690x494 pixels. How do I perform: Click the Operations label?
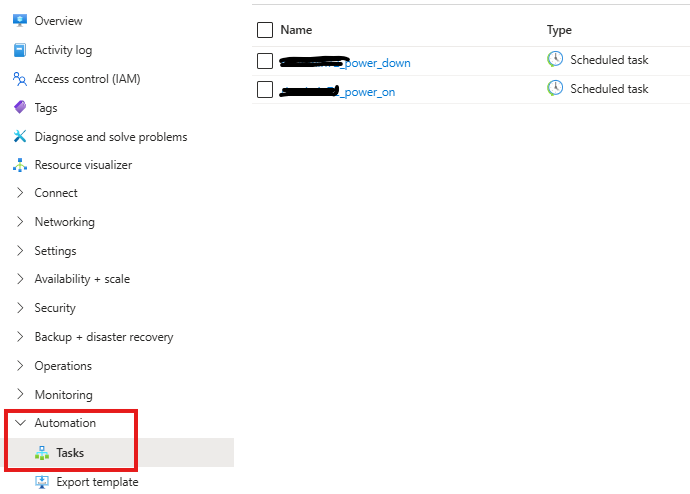tap(63, 366)
